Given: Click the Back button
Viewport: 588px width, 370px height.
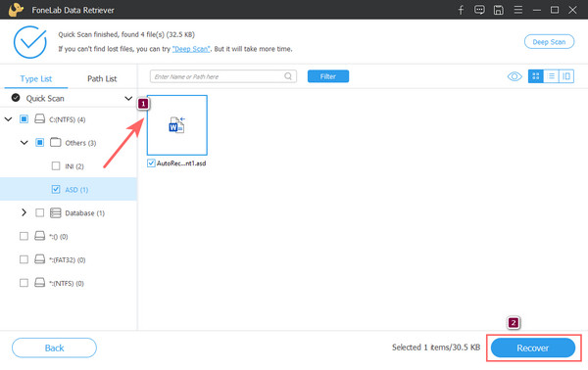Looking at the screenshot, I should tap(54, 347).
